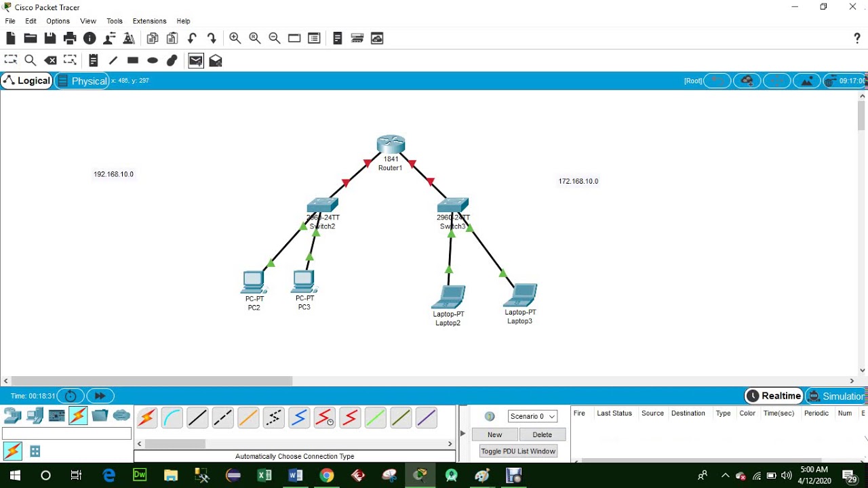The width and height of the screenshot is (868, 488).
Task: Print the workspace with the printer icon
Action: pyautogui.click(x=70, y=39)
